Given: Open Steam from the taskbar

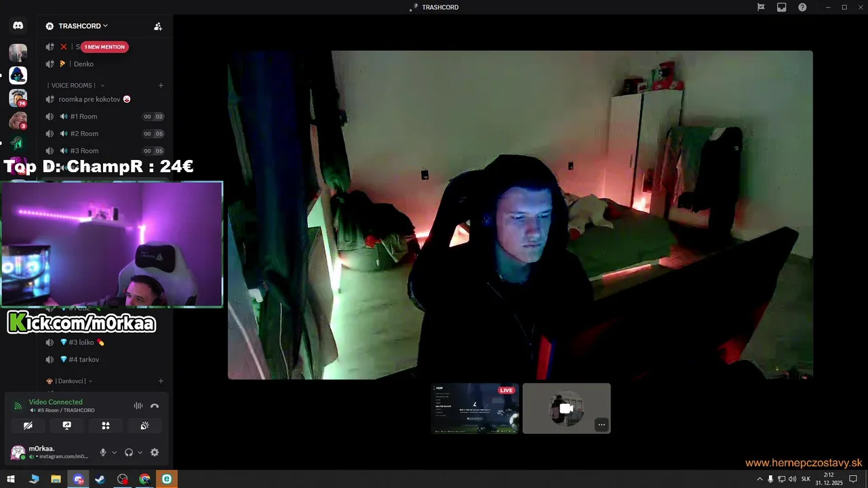Looking at the screenshot, I should tap(100, 479).
